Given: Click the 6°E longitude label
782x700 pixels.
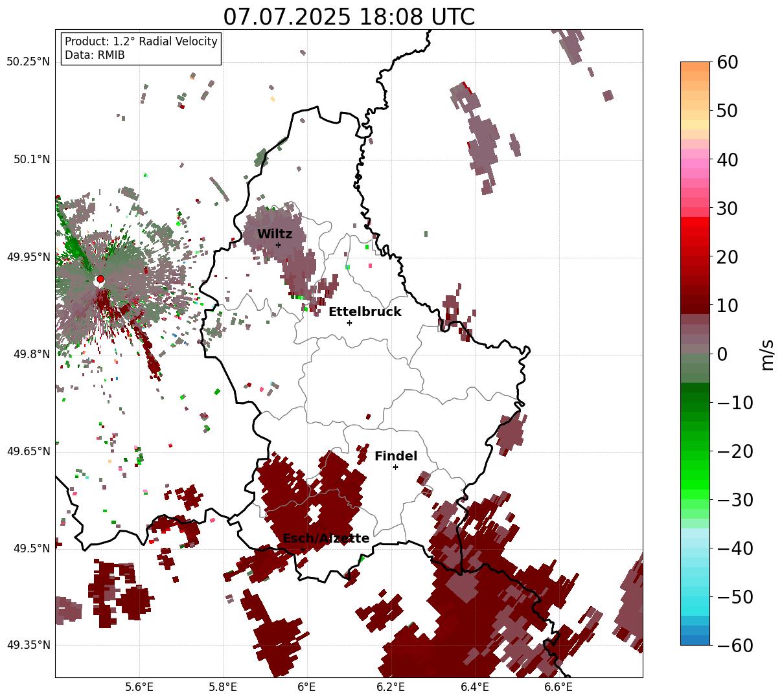Looking at the screenshot, I should (x=307, y=687).
